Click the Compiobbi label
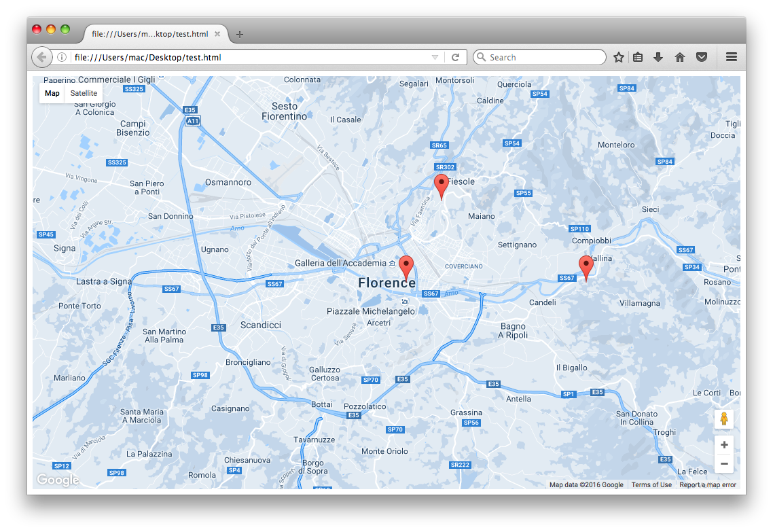 coord(592,241)
